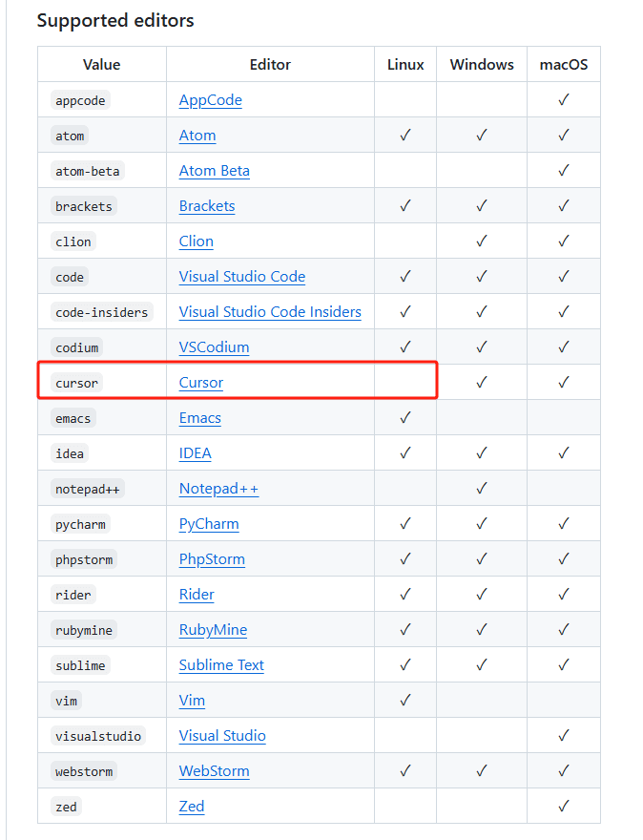
Task: Open the Zed link
Action: point(191,808)
